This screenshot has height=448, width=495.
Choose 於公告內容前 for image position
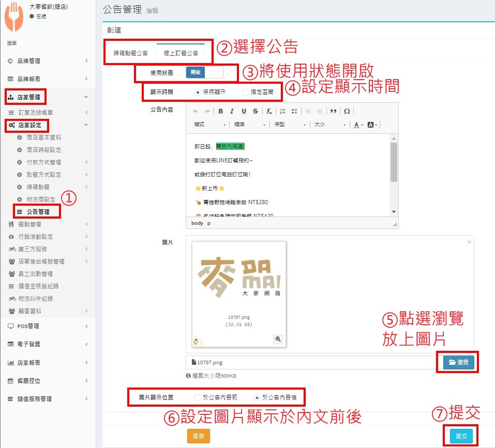198,398
